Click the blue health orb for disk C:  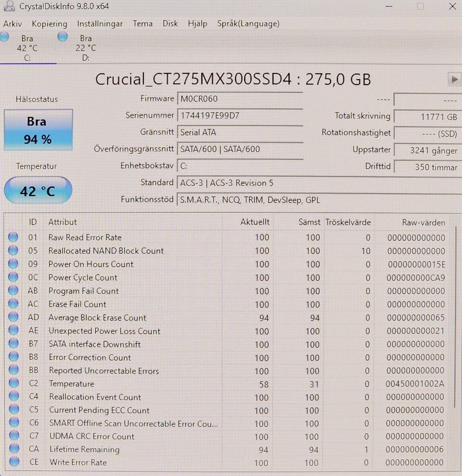pos(4,37)
